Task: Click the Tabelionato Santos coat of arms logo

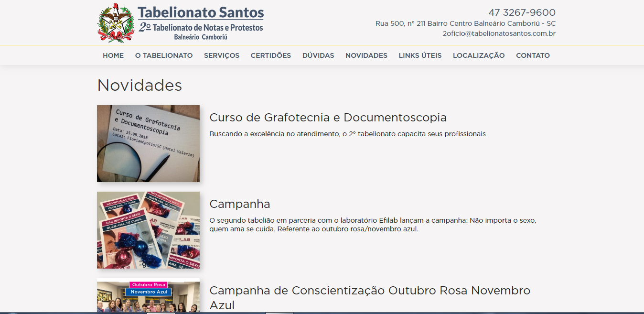Action: click(x=116, y=23)
